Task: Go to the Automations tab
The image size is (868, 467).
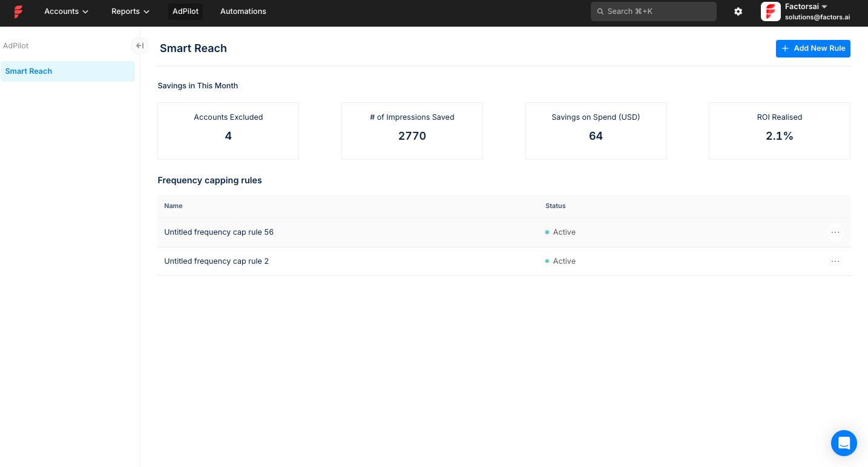Action: click(243, 11)
